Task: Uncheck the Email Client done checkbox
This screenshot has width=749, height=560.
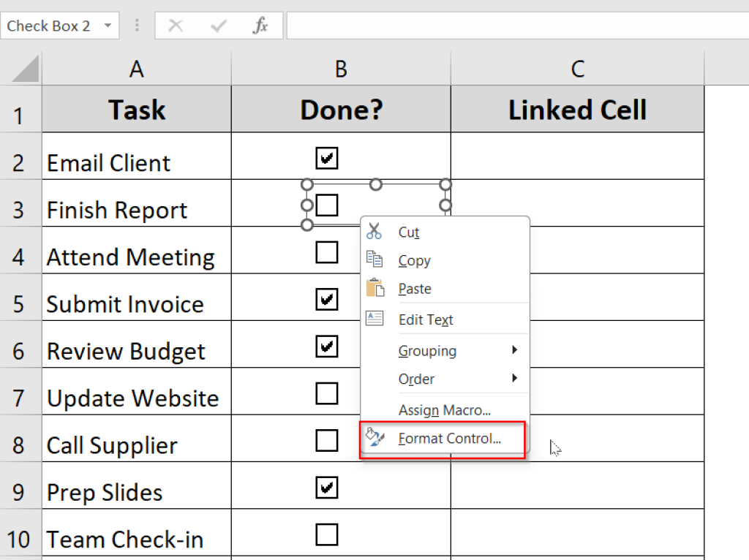Action: 326,157
